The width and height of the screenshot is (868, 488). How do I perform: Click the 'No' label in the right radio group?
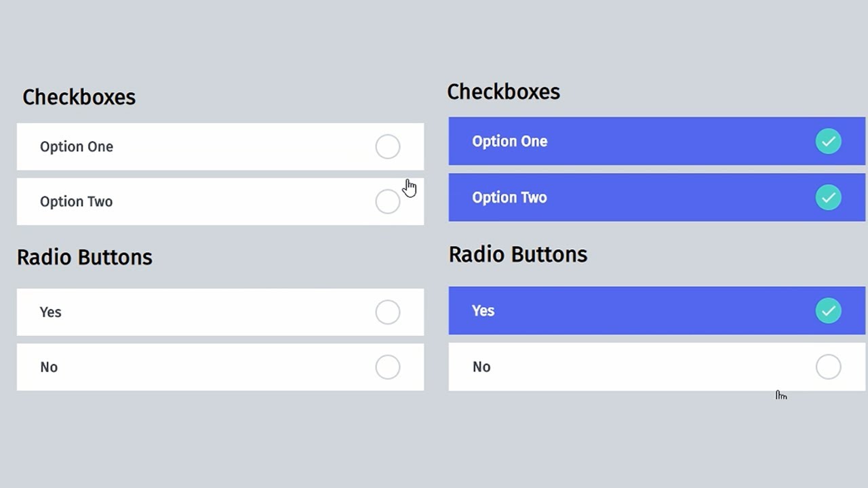[x=481, y=367]
